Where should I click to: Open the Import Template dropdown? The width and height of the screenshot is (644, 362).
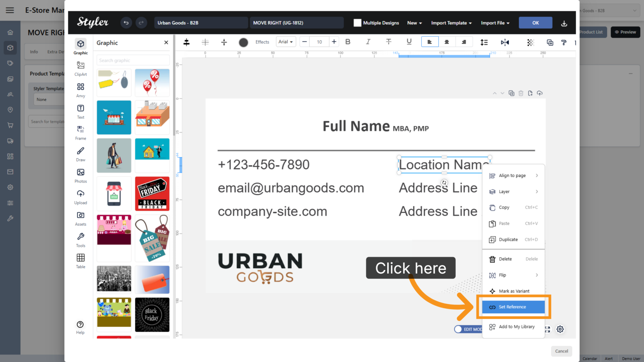pyautogui.click(x=451, y=23)
